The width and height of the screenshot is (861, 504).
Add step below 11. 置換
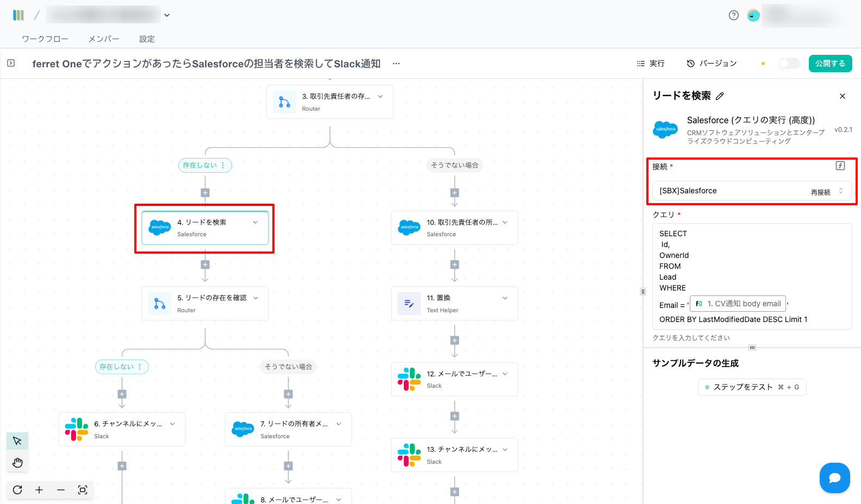click(x=454, y=341)
